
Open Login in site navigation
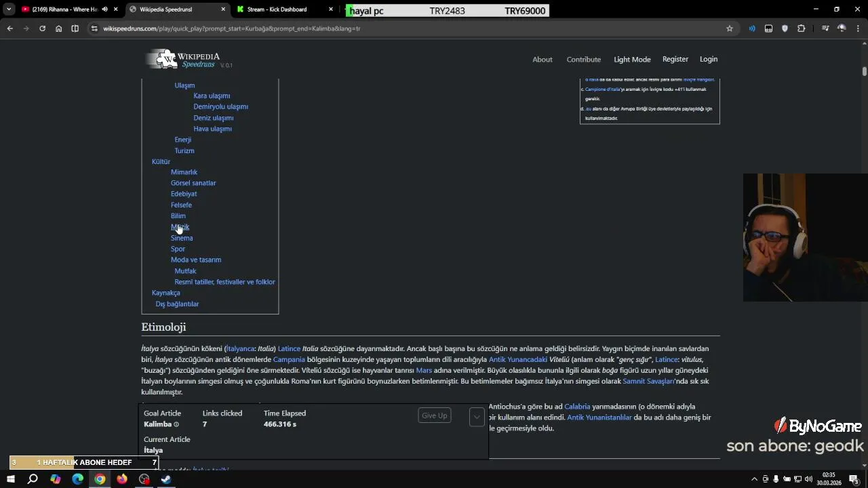coord(709,59)
